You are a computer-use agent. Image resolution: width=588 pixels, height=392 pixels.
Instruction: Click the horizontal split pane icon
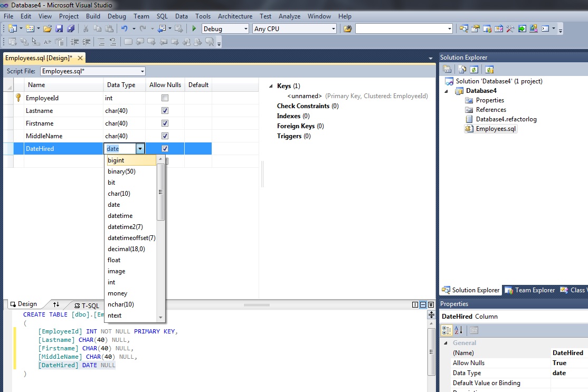click(x=423, y=304)
